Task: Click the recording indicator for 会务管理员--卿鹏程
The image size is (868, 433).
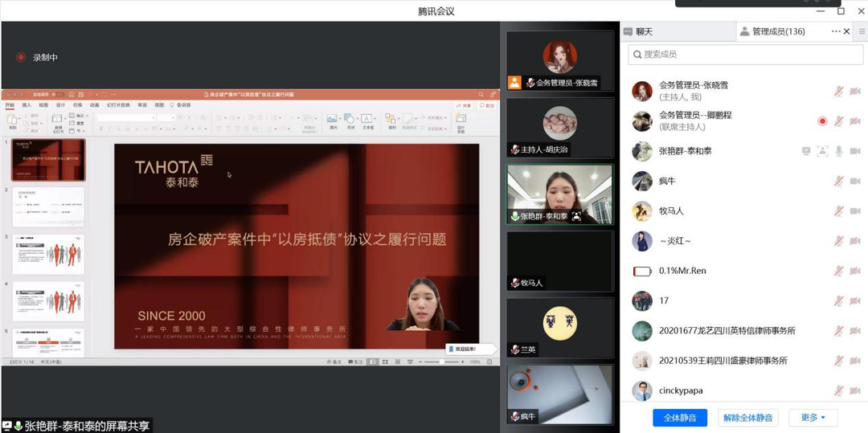Action: 823,121
